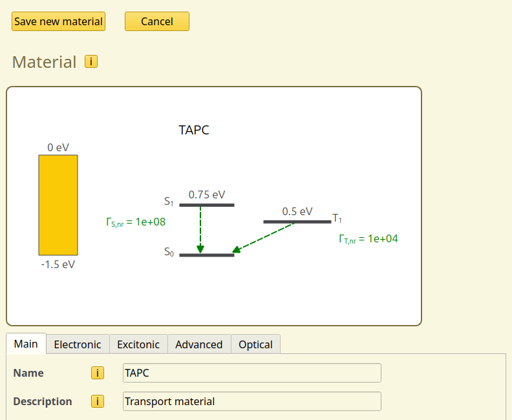Click the Cancel button
The width and height of the screenshot is (512, 420).
(156, 21)
